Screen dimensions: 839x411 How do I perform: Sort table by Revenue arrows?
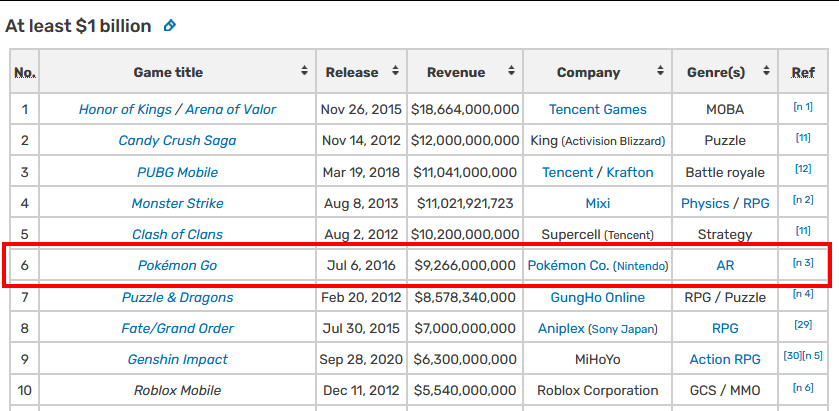tap(512, 71)
